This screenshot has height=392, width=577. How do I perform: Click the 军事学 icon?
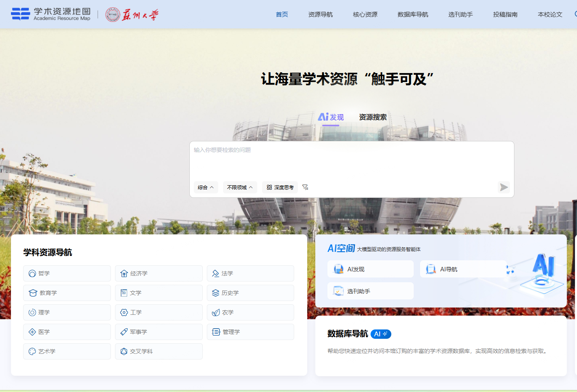click(x=124, y=332)
